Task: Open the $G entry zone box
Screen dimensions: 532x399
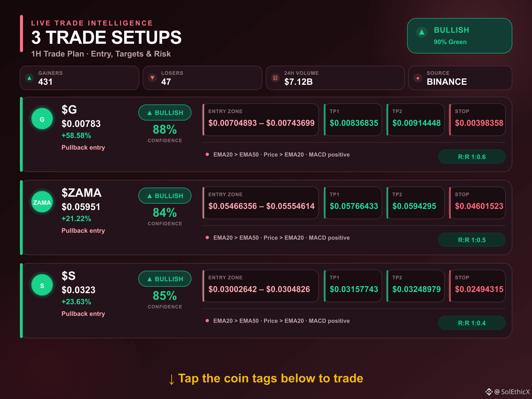Action: pos(261,120)
